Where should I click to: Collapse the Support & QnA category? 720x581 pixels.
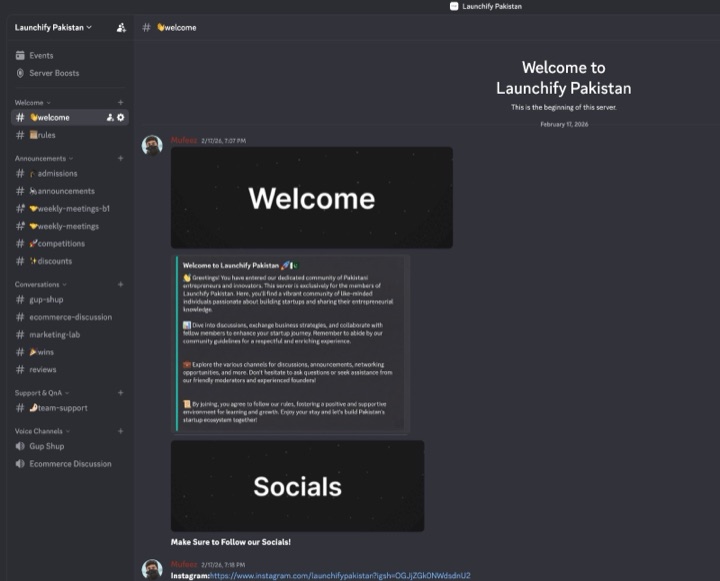click(x=42, y=393)
